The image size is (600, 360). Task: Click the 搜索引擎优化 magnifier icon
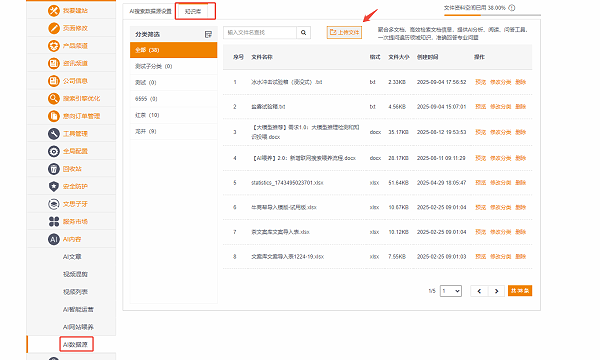(x=54, y=99)
